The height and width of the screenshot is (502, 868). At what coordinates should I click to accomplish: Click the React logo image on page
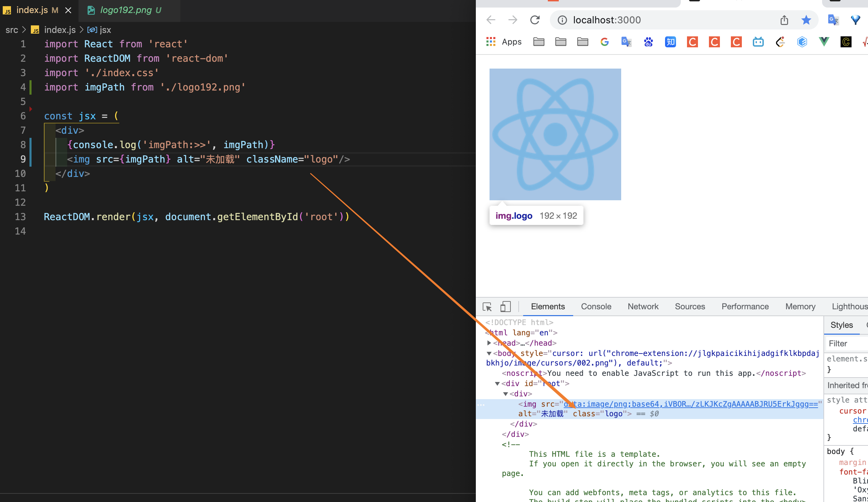pyautogui.click(x=555, y=134)
